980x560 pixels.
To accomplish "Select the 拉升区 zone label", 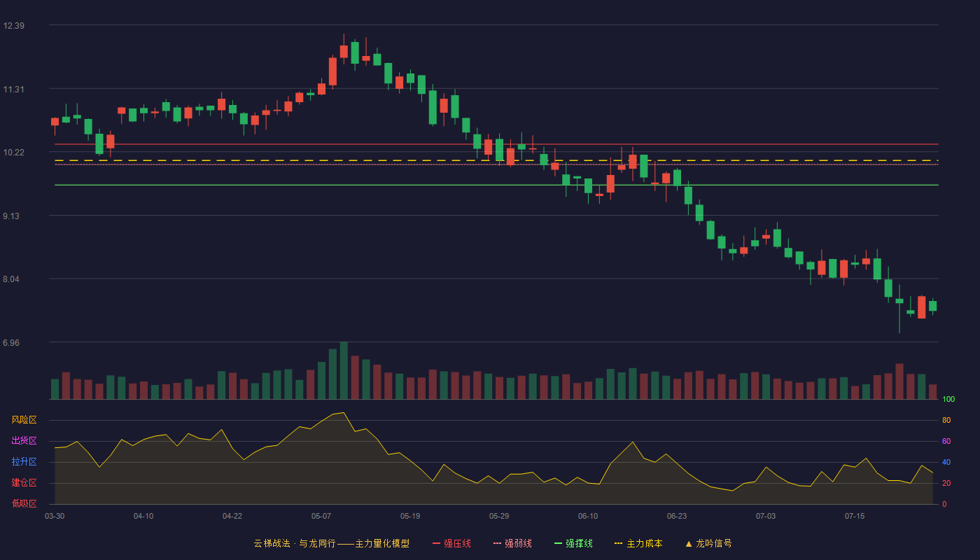I will [x=24, y=462].
